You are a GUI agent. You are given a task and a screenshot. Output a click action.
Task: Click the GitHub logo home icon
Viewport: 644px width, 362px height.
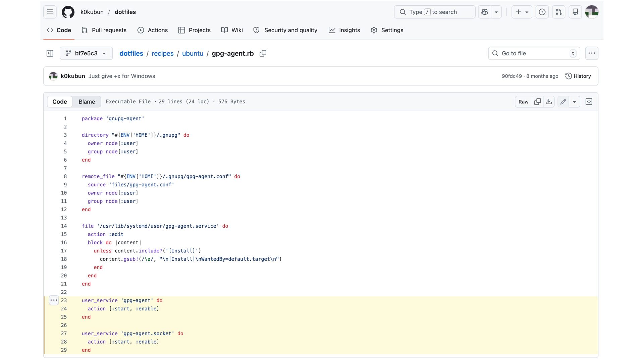pos(68,12)
